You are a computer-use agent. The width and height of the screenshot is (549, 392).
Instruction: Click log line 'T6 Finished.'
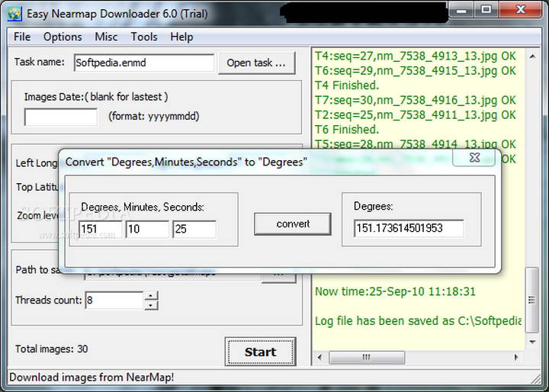347,130
